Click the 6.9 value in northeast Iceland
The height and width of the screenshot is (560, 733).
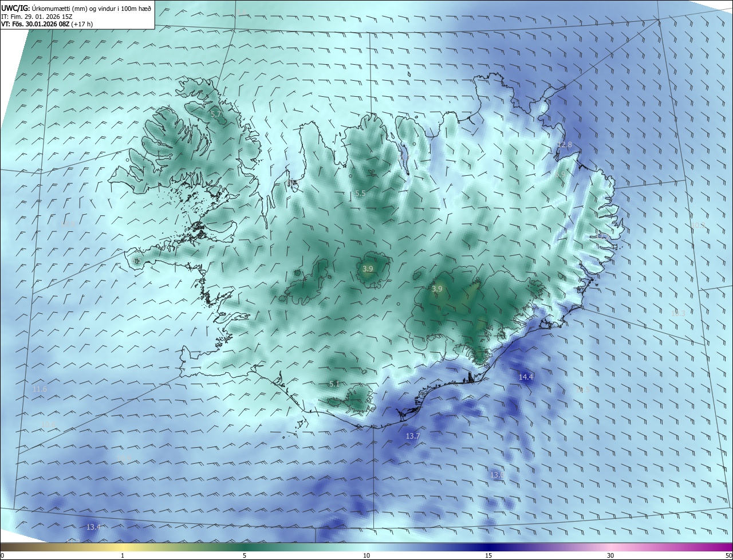[561, 173]
